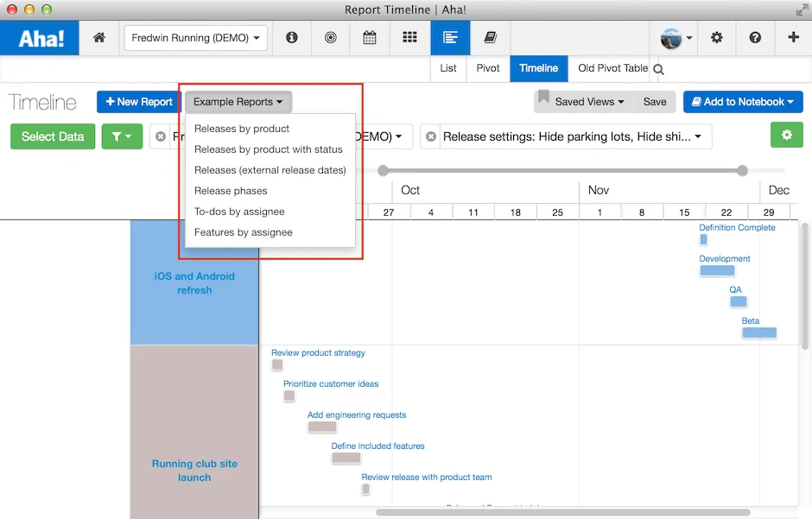The width and height of the screenshot is (812, 519).
Task: Open the green filter funnel dropdown
Action: click(122, 136)
